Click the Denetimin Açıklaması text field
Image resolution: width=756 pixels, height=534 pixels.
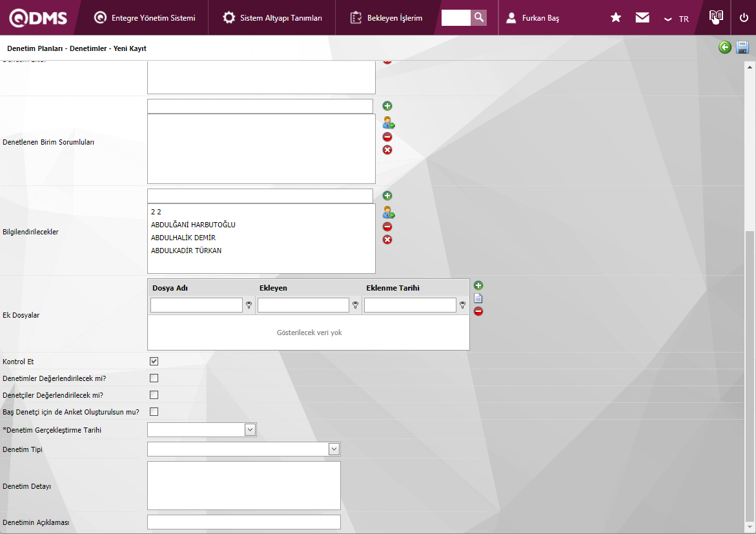pyautogui.click(x=243, y=522)
